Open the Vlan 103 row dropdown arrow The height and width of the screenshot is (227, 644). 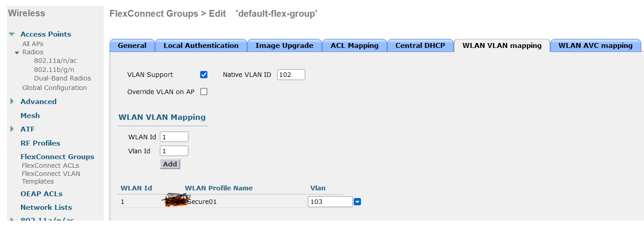coord(357,202)
